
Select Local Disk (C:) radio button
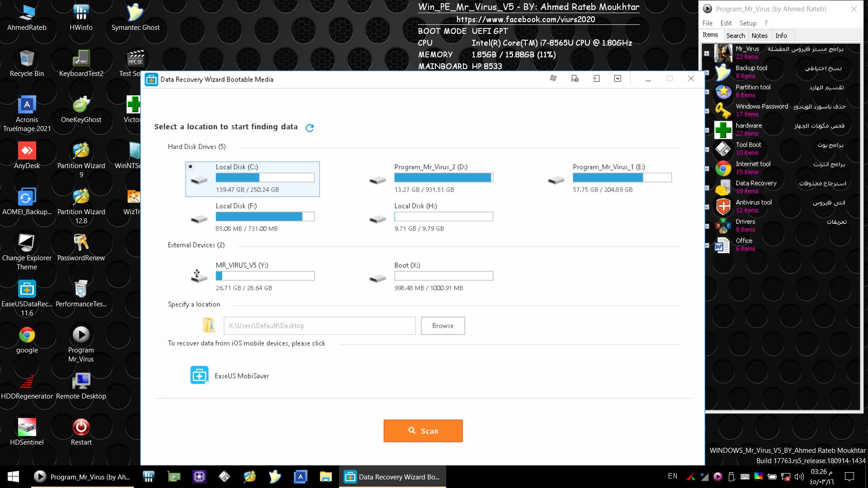pyautogui.click(x=191, y=167)
